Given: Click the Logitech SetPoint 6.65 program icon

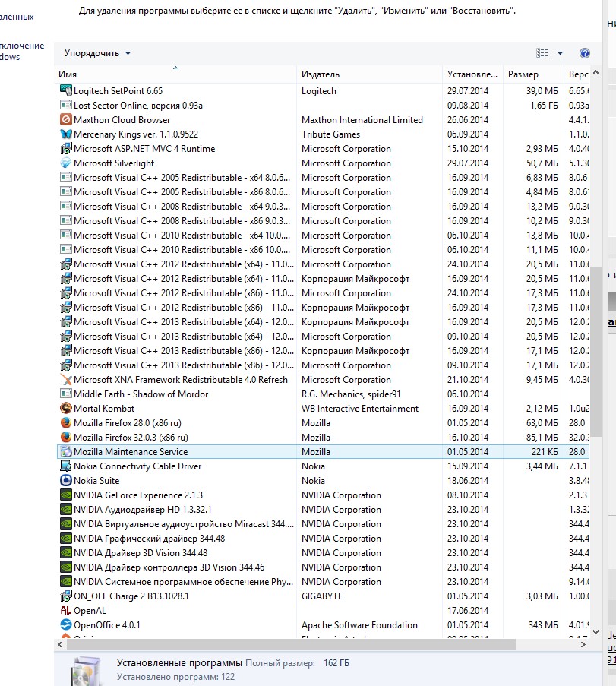Looking at the screenshot, I should point(65,90).
